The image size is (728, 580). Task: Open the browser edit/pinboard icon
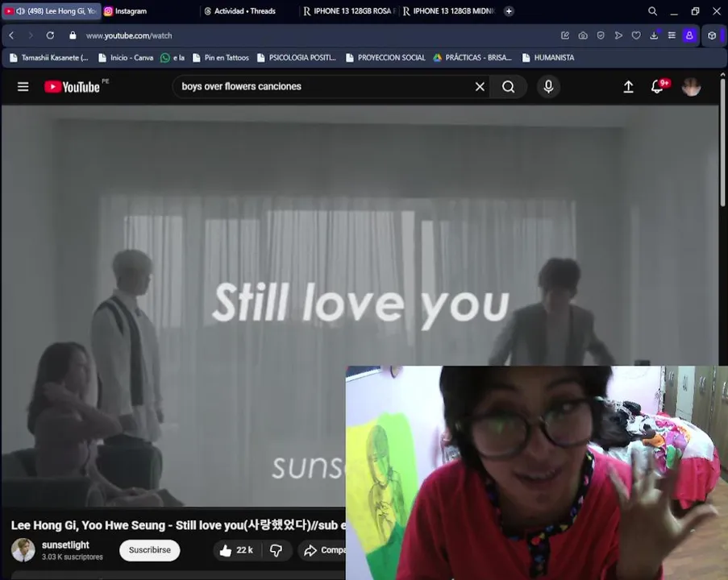point(565,35)
